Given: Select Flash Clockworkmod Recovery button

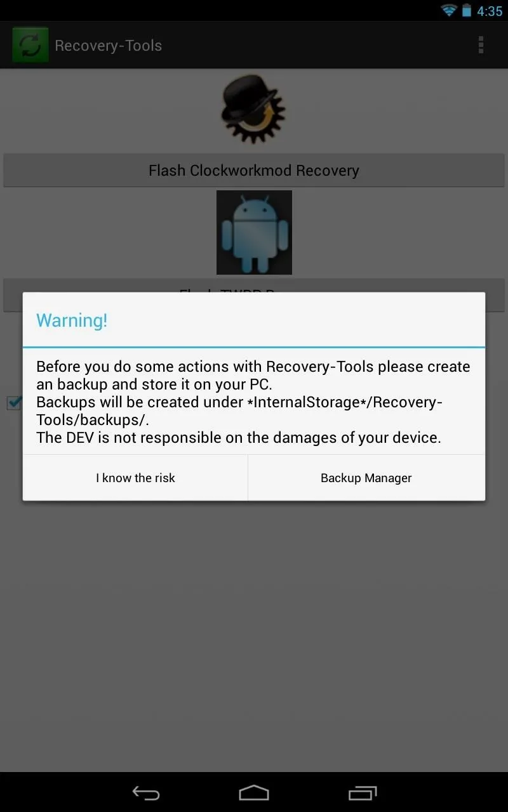Looking at the screenshot, I should tap(254, 171).
